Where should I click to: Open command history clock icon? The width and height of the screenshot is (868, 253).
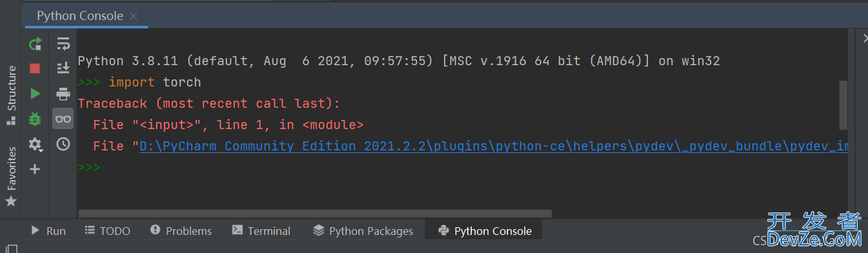click(x=63, y=144)
